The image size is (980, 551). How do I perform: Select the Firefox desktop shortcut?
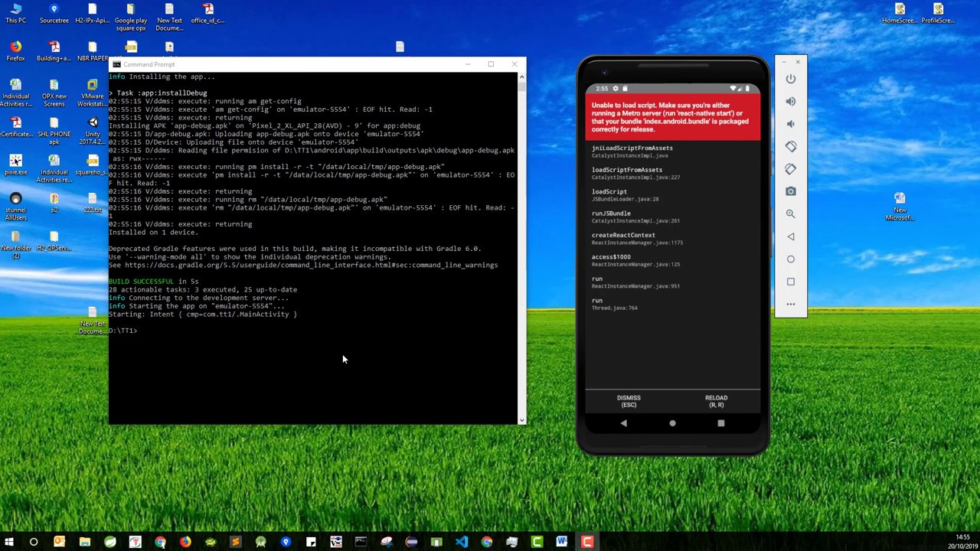[15, 52]
